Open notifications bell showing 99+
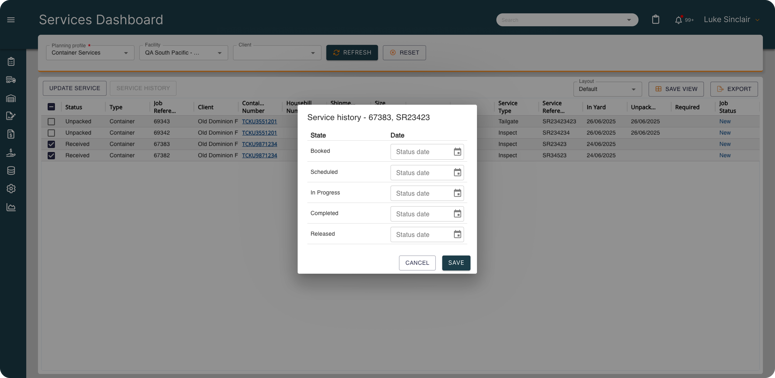Image resolution: width=775 pixels, height=378 pixels. click(679, 20)
